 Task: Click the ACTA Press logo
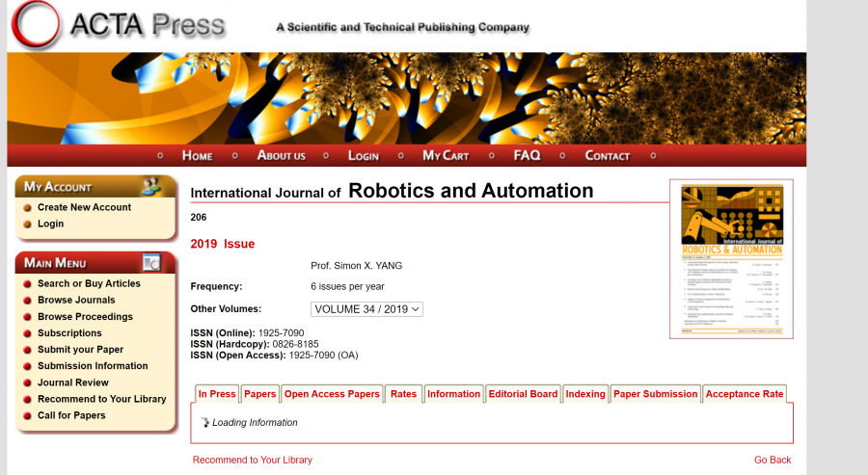point(118,25)
